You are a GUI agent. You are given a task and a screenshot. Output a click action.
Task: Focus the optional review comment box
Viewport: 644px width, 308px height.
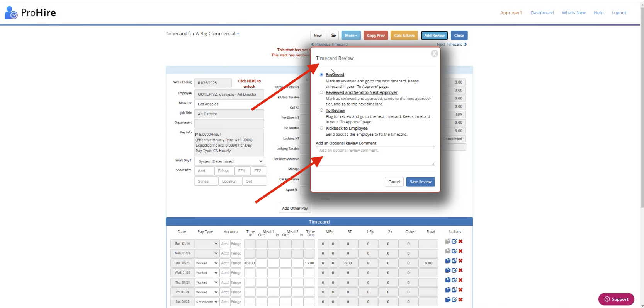pos(375,156)
